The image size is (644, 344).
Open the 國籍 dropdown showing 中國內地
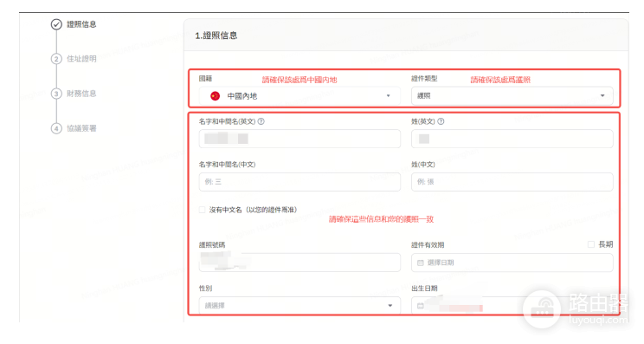299,96
